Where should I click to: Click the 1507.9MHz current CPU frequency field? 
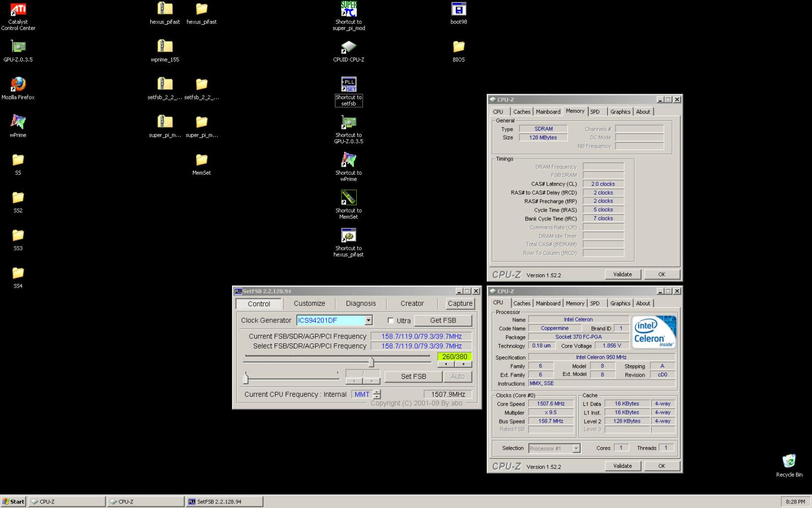coord(448,394)
